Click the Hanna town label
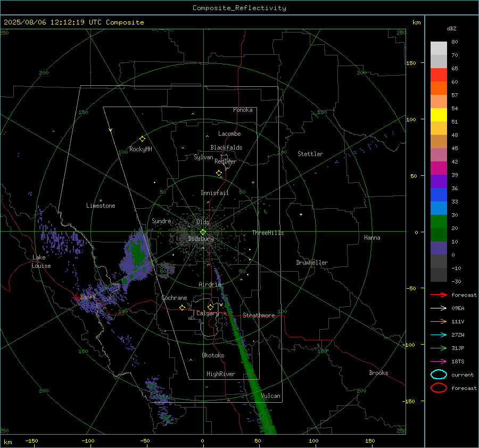 coord(372,238)
